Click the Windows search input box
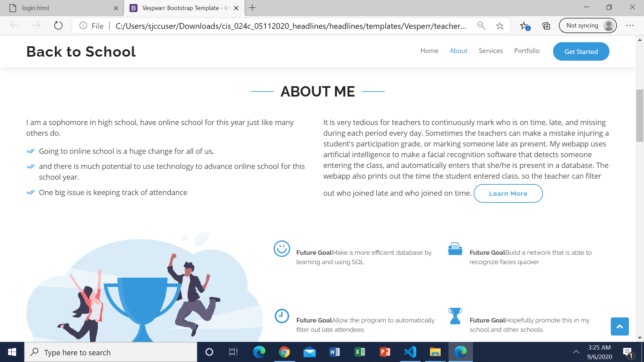644x362 pixels. (111, 352)
